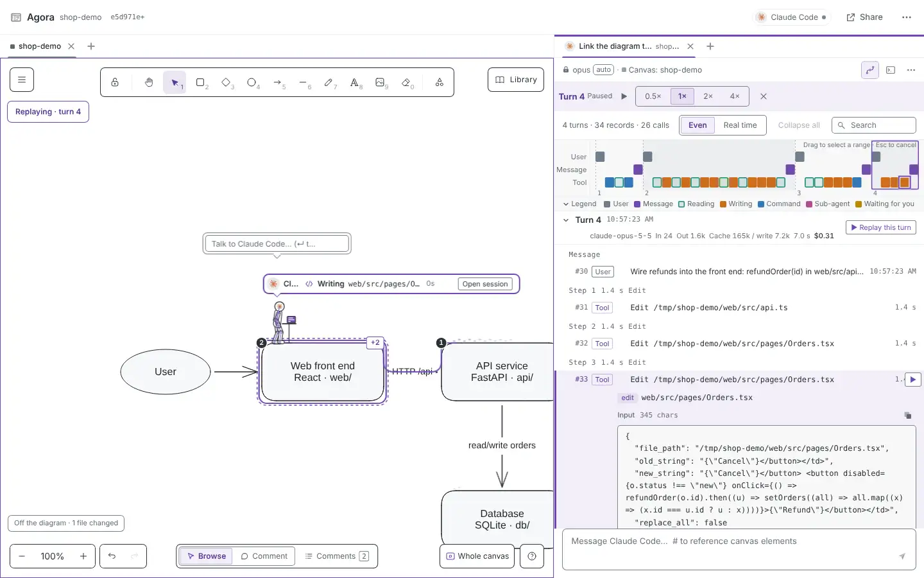The image size is (924, 578).
Task: Select the Ellipse shape tool
Action: [x=252, y=82]
